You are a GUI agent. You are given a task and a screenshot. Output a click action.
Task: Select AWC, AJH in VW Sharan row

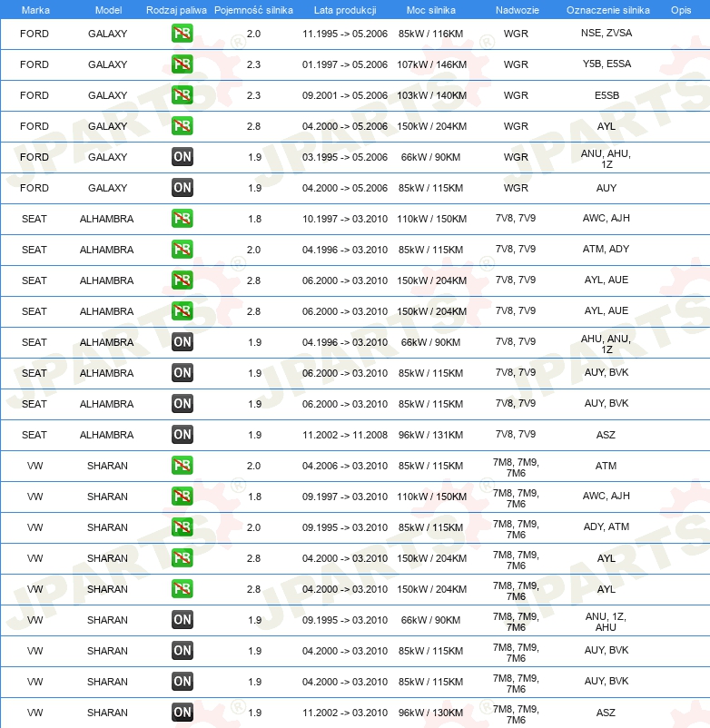(x=606, y=496)
